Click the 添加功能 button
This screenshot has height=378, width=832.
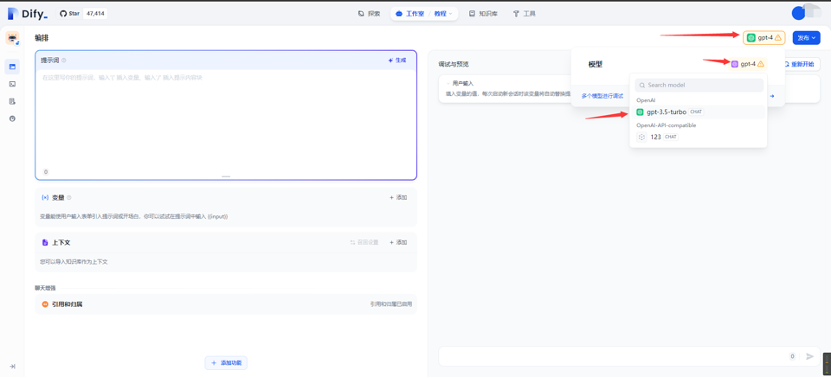226,363
